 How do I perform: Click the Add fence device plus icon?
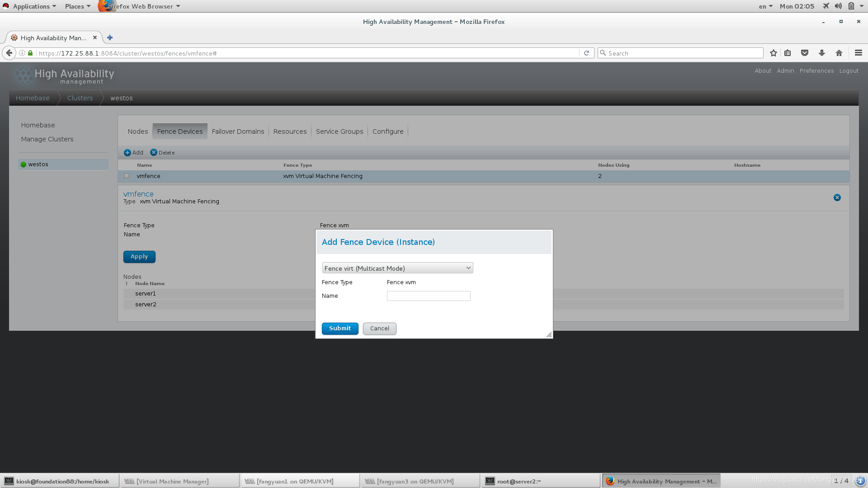point(127,153)
